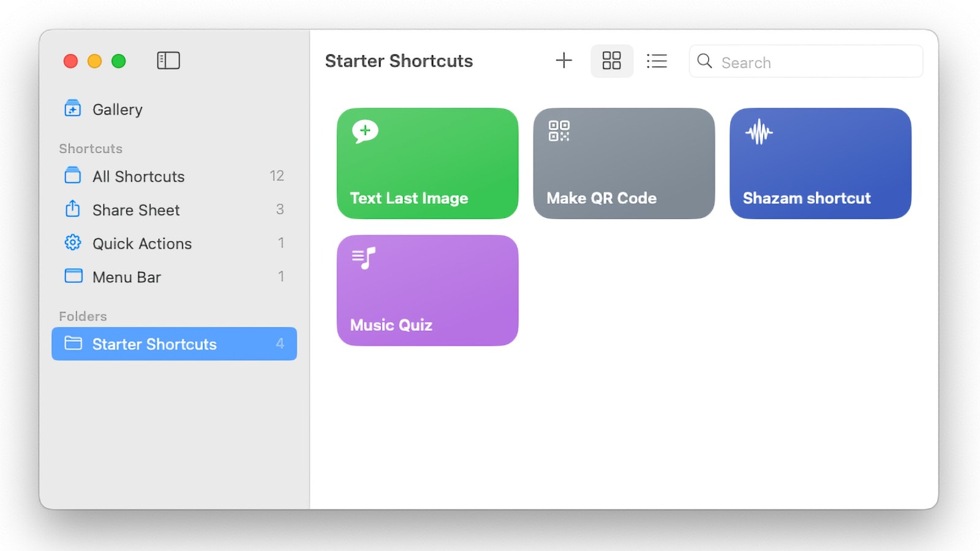Click the green full-screen button

click(119, 61)
